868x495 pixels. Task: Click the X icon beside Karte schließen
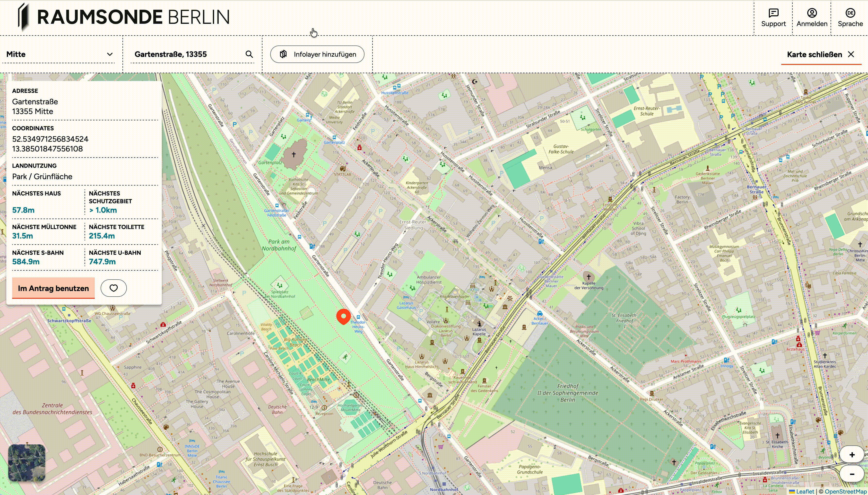click(x=851, y=54)
